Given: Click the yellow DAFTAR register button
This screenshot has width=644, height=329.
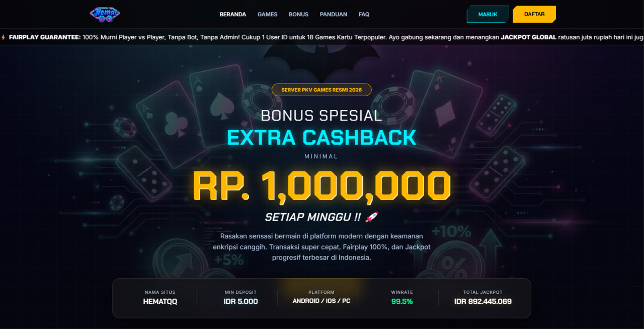Looking at the screenshot, I should coord(534,14).
